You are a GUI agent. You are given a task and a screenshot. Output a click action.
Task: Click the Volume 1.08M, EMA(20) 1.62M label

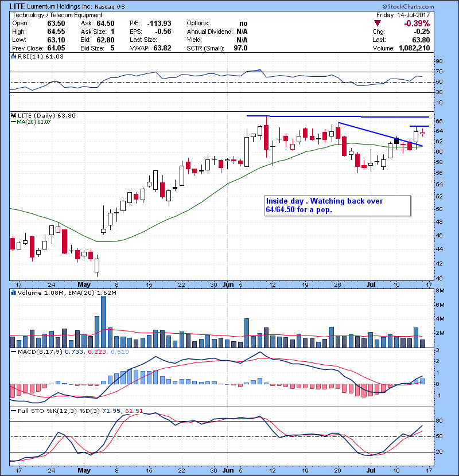click(67, 292)
